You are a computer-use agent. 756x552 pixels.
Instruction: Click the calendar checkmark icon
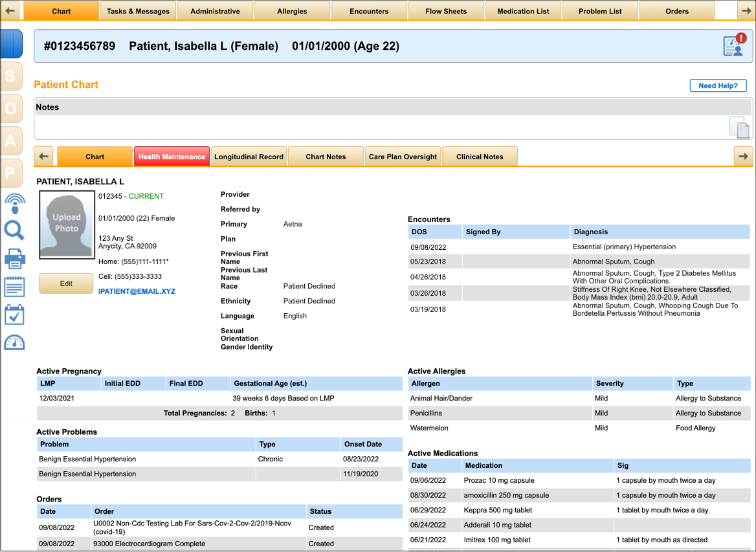[14, 315]
